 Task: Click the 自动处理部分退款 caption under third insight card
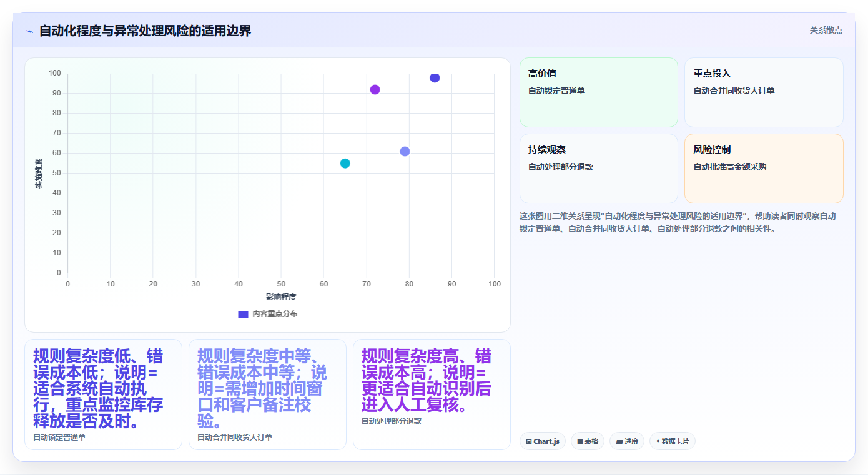tap(392, 421)
